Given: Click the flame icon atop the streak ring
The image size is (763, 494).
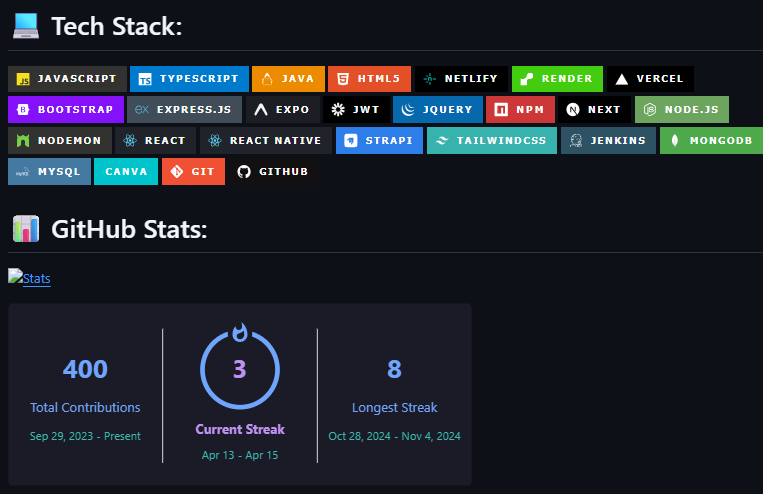Looking at the screenshot, I should pos(240,332).
